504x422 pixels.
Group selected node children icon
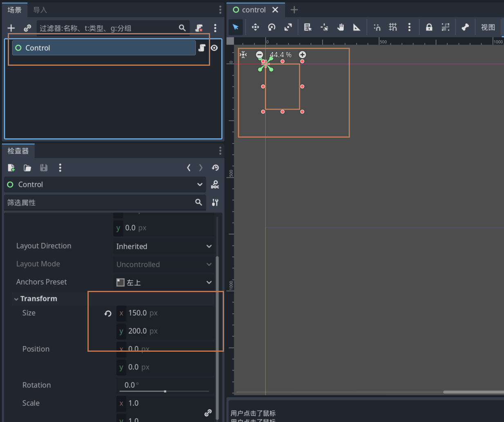point(446,27)
